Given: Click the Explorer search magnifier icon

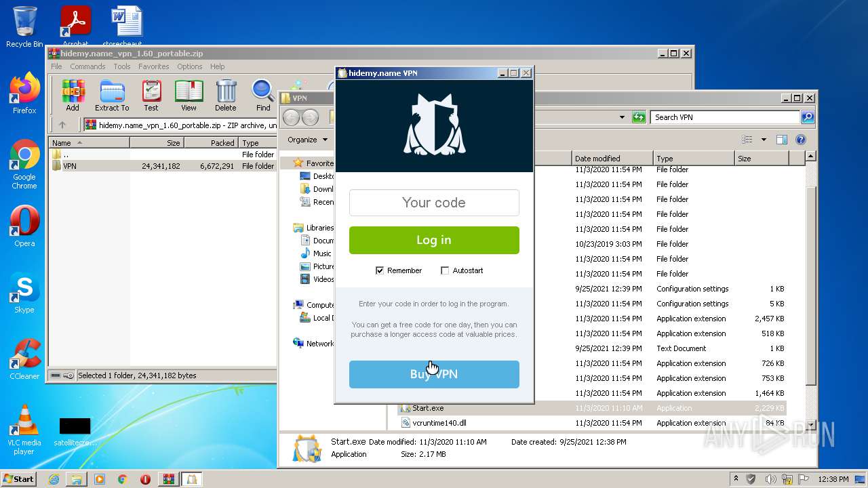Looking at the screenshot, I should pyautogui.click(x=807, y=117).
